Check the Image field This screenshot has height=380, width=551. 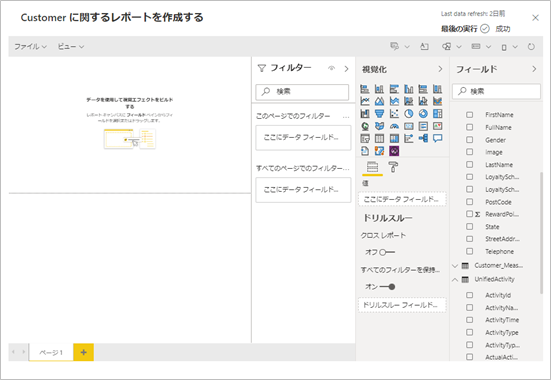pyautogui.click(x=469, y=152)
